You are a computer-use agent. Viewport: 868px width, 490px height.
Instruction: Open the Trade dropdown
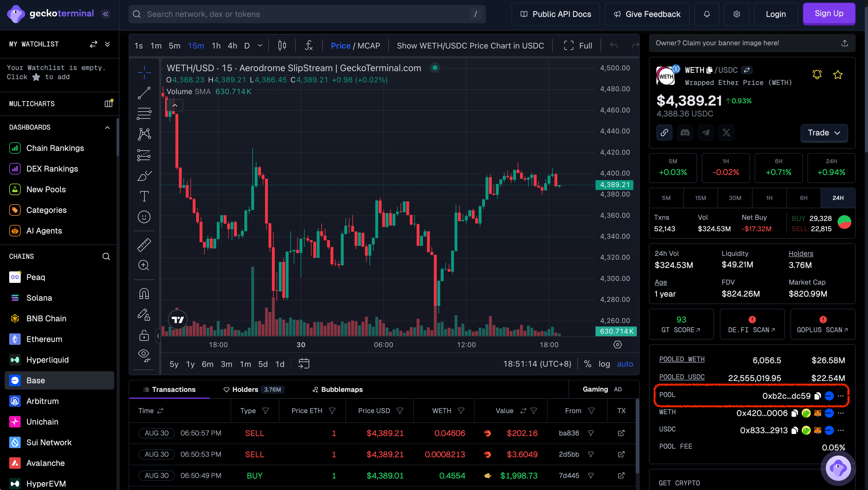(824, 133)
